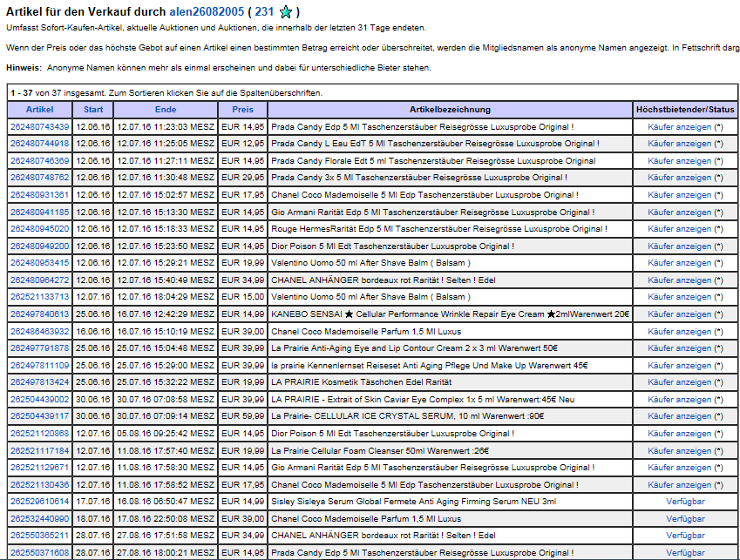Show buyer for Prada Candy 3x row
This screenshot has height=560, width=740.
coord(679,178)
